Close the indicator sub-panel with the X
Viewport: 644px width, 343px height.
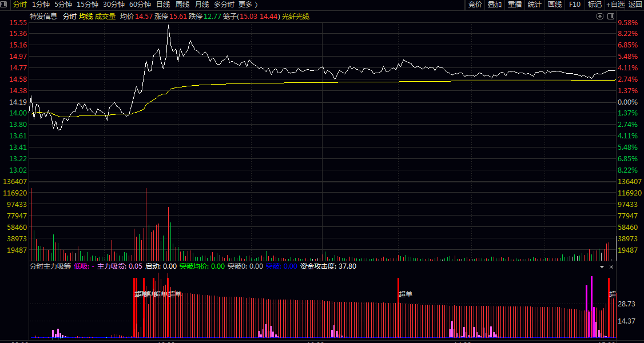click(611, 267)
